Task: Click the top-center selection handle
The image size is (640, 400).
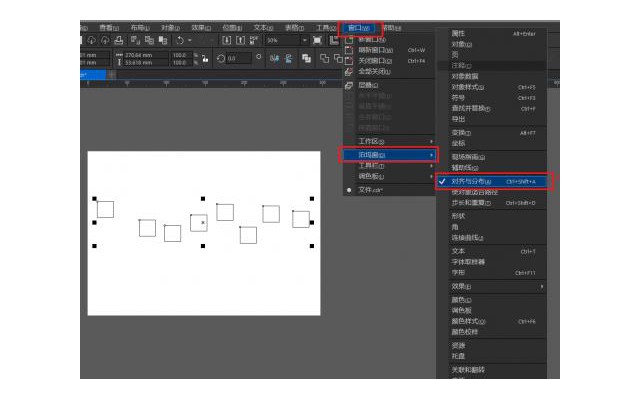Action: [x=203, y=199]
